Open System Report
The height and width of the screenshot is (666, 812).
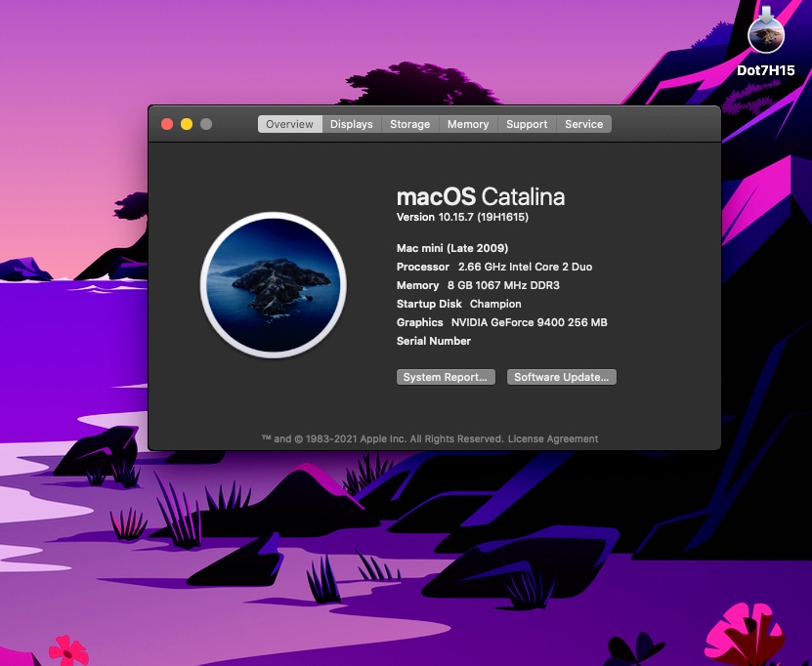point(446,377)
